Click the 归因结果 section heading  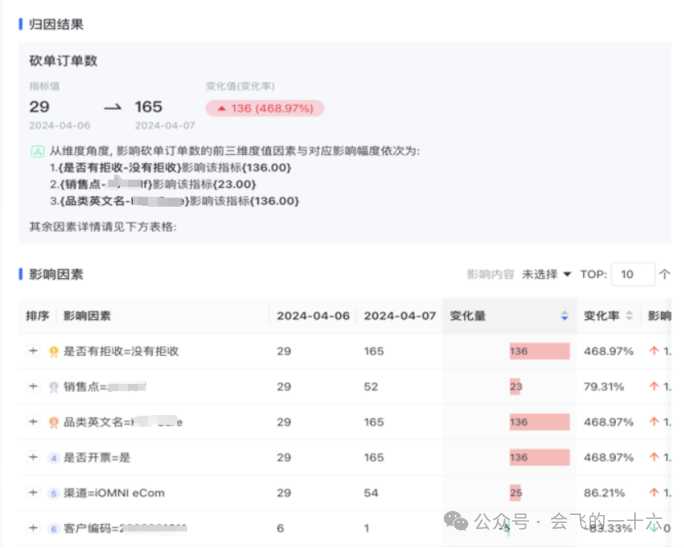pyautogui.click(x=56, y=24)
